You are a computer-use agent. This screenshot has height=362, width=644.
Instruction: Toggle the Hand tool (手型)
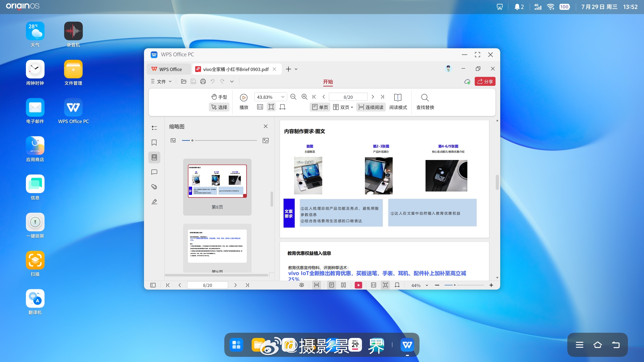tap(219, 97)
